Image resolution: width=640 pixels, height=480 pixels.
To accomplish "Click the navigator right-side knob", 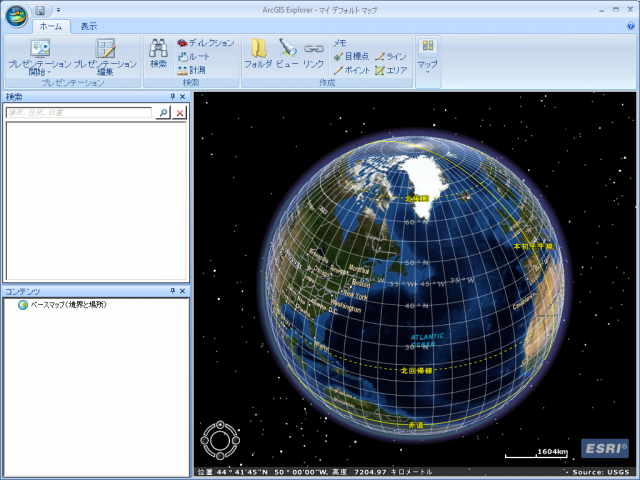I will pos(236,440).
